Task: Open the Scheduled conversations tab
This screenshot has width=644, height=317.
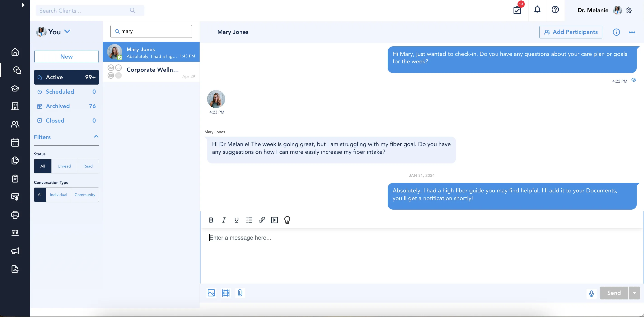Action: tap(60, 91)
